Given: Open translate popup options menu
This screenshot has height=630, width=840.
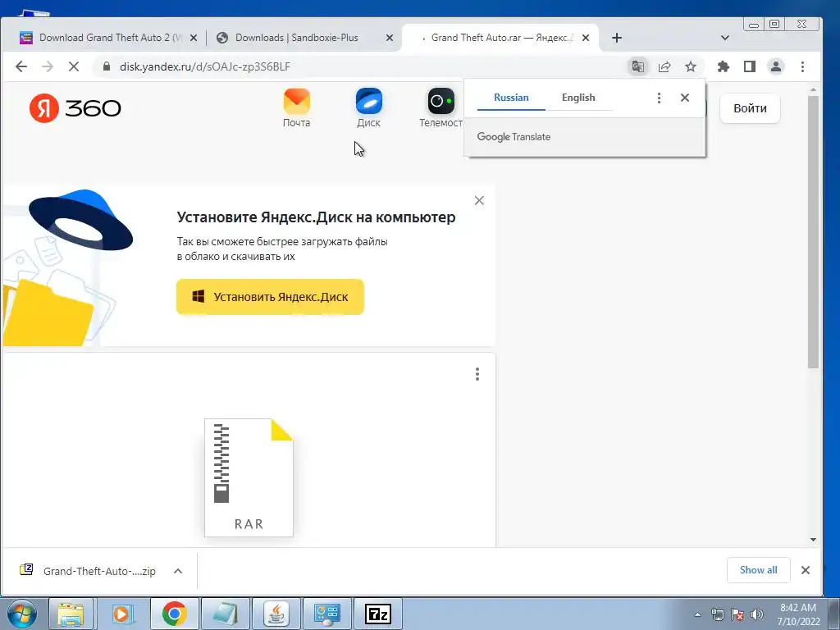Looking at the screenshot, I should click(659, 98).
